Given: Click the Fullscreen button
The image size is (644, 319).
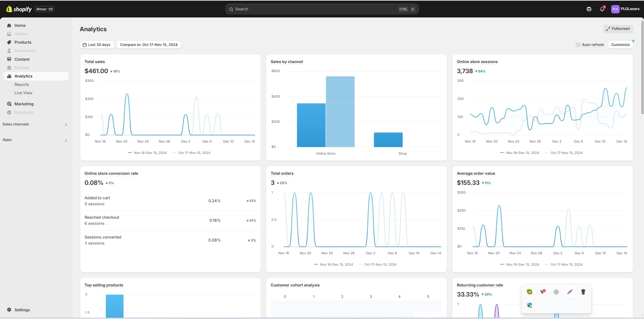Looking at the screenshot, I should click(x=618, y=29).
